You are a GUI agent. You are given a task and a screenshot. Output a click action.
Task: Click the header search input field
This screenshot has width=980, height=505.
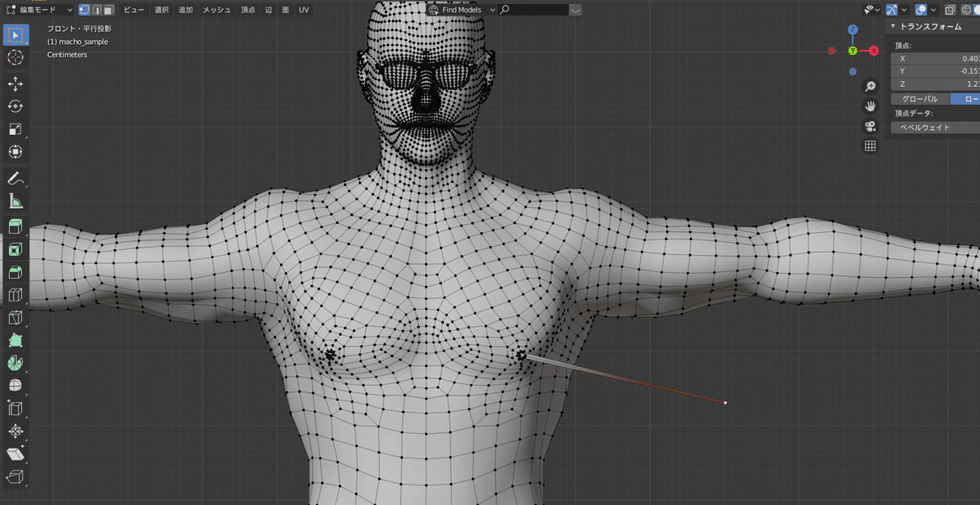533,10
